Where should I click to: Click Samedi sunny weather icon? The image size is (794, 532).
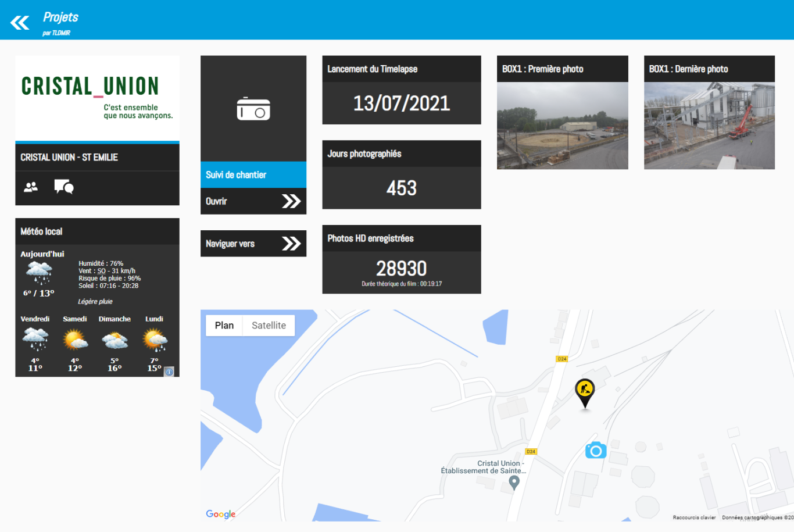point(75,340)
